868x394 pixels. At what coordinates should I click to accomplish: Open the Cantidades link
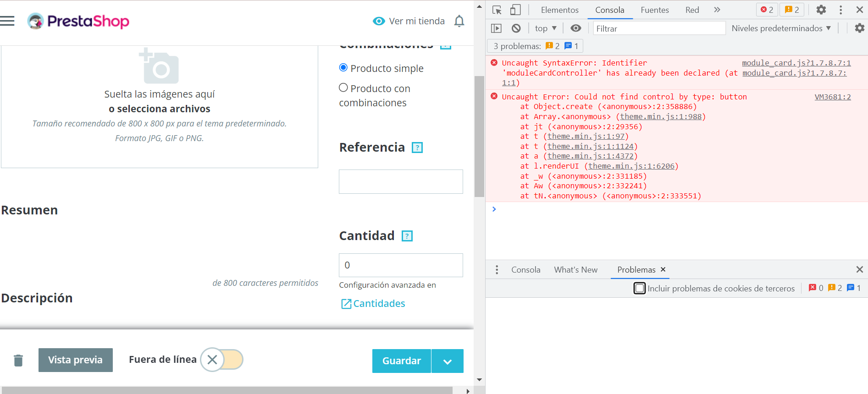379,304
